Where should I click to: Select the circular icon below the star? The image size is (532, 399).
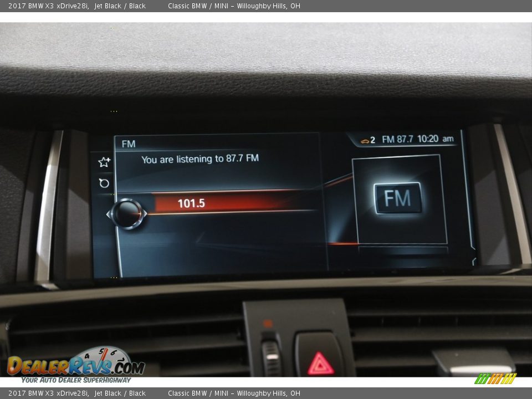click(104, 183)
